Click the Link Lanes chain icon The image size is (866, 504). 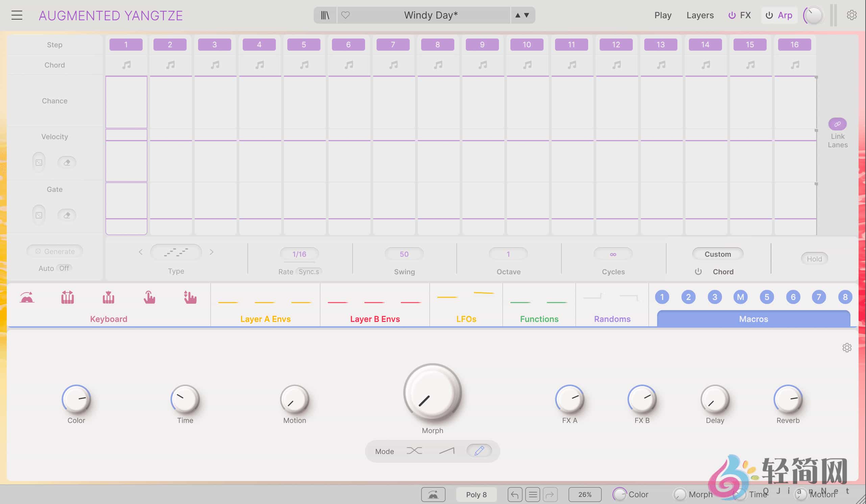click(837, 124)
